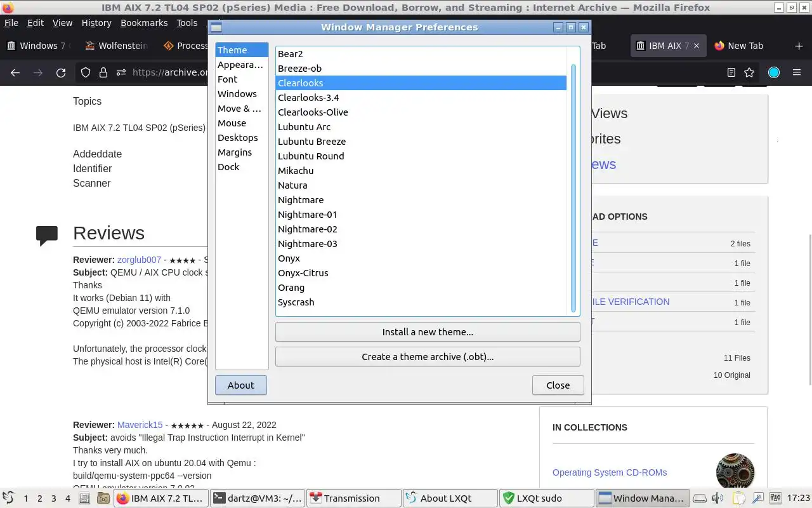Open reviewer Maverick15 profile link
Screen dimensions: 812x508
coord(140,425)
